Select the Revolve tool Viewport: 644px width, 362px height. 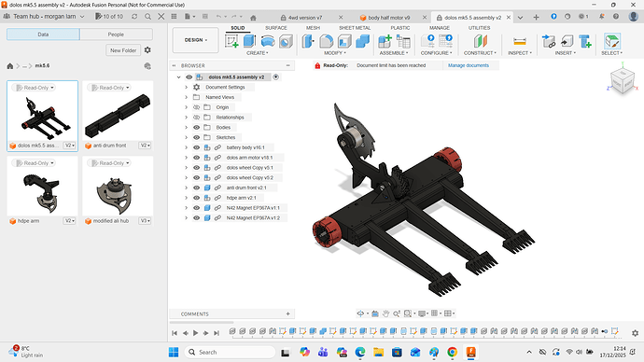[x=268, y=41]
